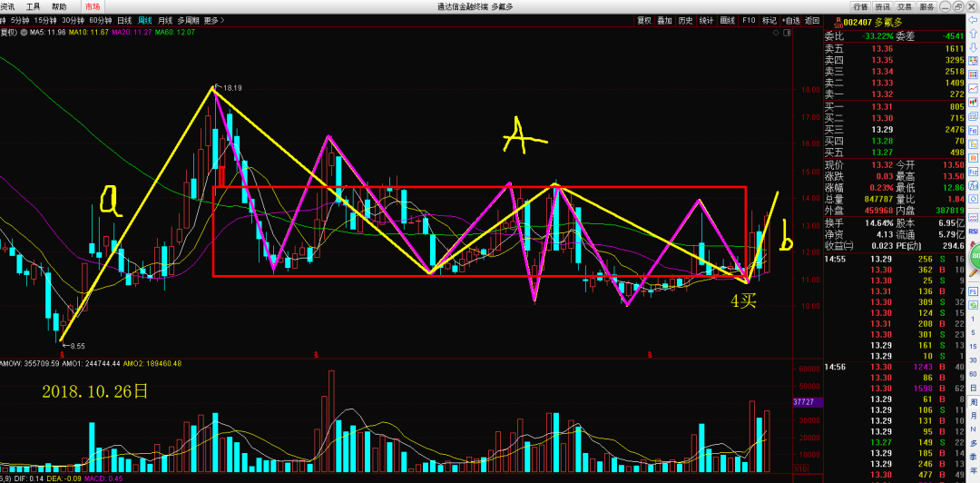Screen dimensions: 980x483
Task: Click the F10 icon in right sidebar
Action: point(973,132)
